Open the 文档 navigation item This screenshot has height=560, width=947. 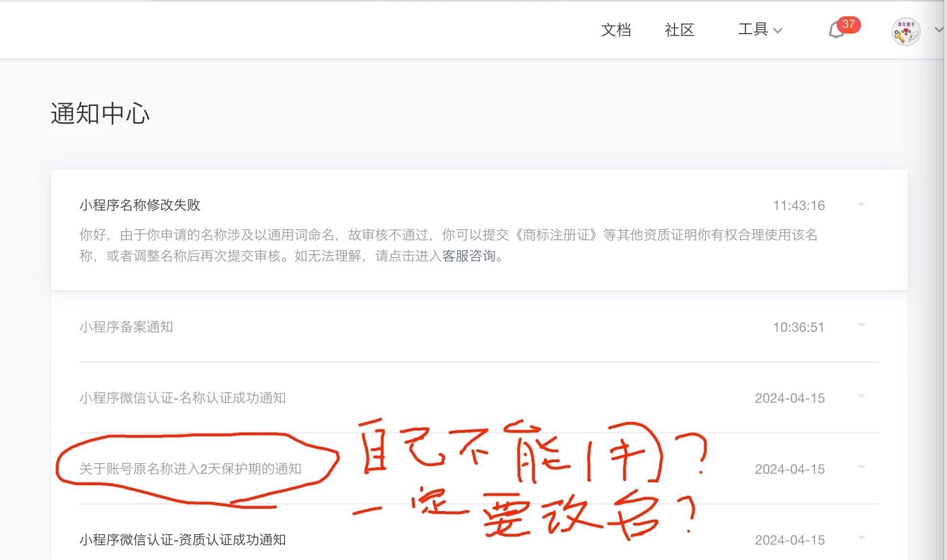click(616, 30)
